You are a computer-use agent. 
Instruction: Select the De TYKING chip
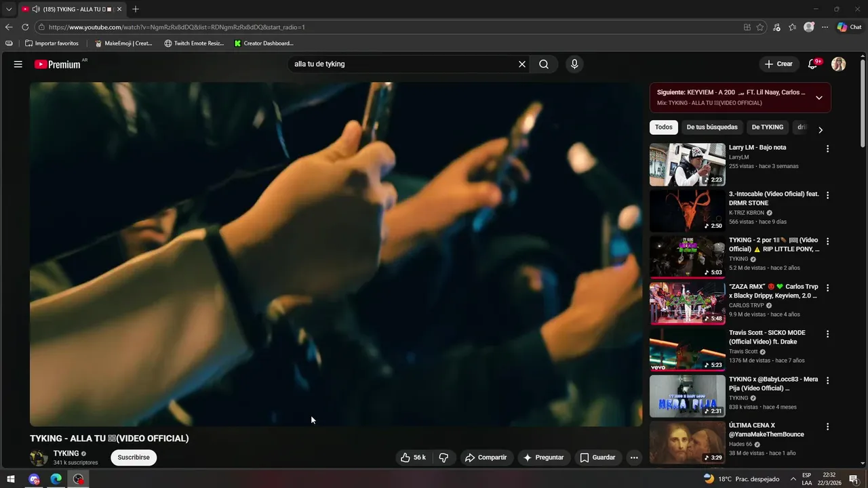pyautogui.click(x=768, y=127)
